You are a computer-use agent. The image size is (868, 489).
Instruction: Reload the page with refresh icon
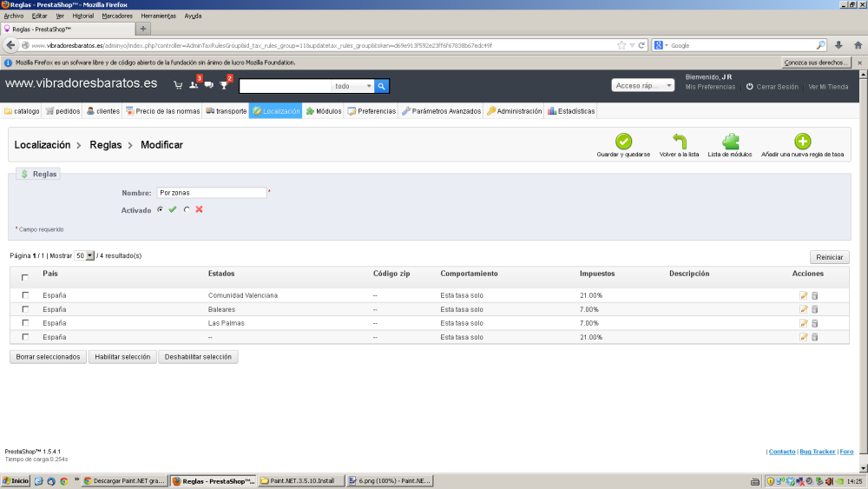[x=641, y=45]
